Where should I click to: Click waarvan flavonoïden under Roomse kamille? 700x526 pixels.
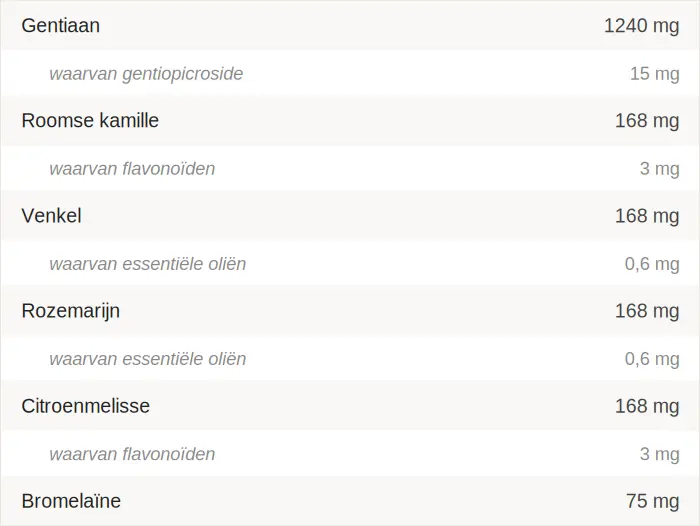tap(132, 169)
